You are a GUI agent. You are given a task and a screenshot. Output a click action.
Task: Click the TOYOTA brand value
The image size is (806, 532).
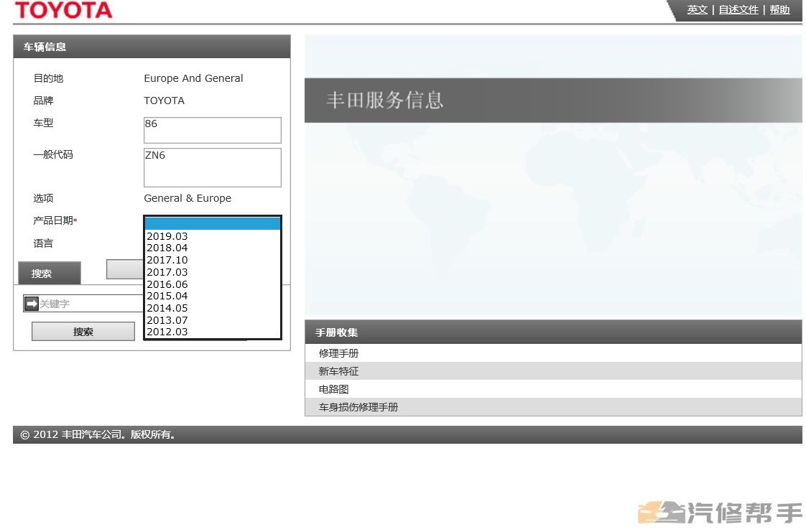[164, 101]
